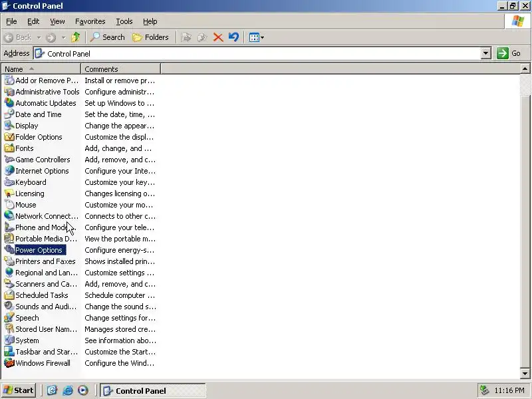Viewport: 532px width, 399px height.
Task: Select the Phone and Modem icon
Action: (9, 227)
